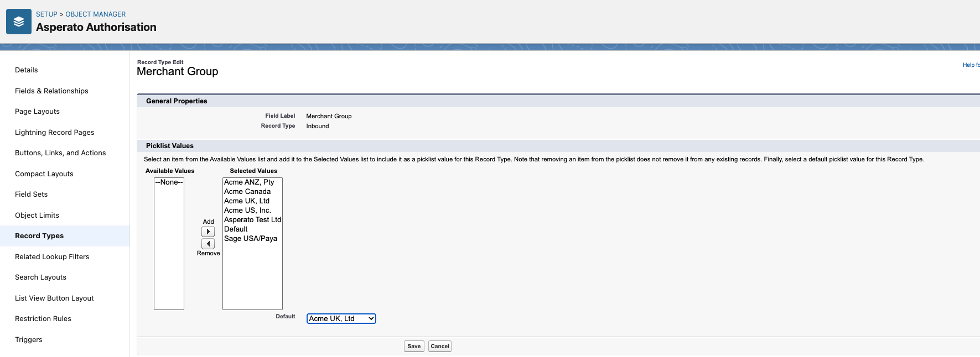Go to Search Layouts
Screen dimensions: 980x357
pyautogui.click(x=40, y=277)
